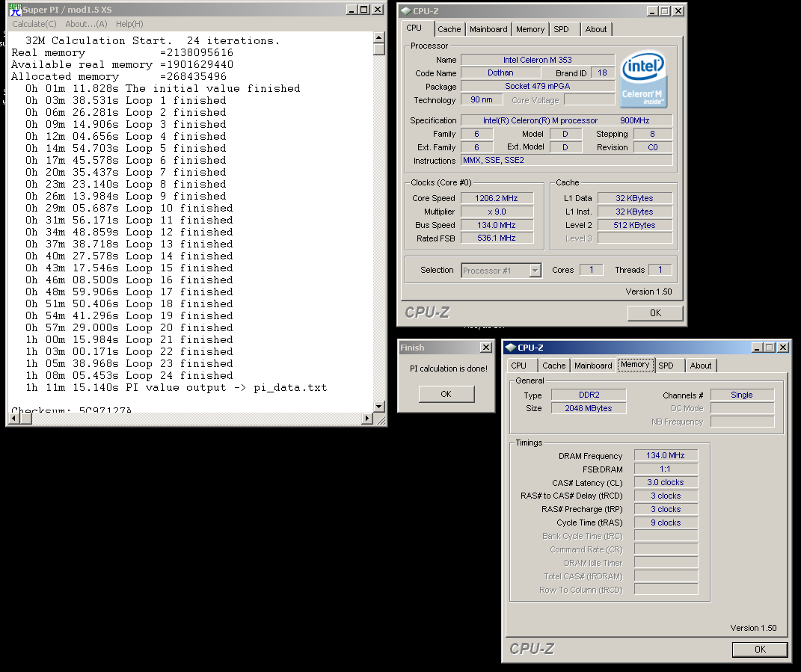Close the bottom CPU-Z Memory window
Image resolution: width=801 pixels, height=672 pixels.
[x=783, y=348]
